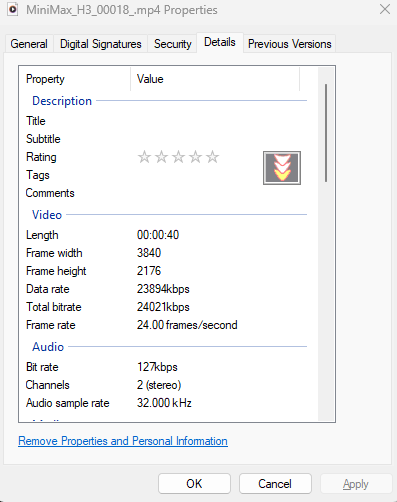397x502 pixels.
Task: Select the Data rate value 23894kbps
Action: (163, 289)
